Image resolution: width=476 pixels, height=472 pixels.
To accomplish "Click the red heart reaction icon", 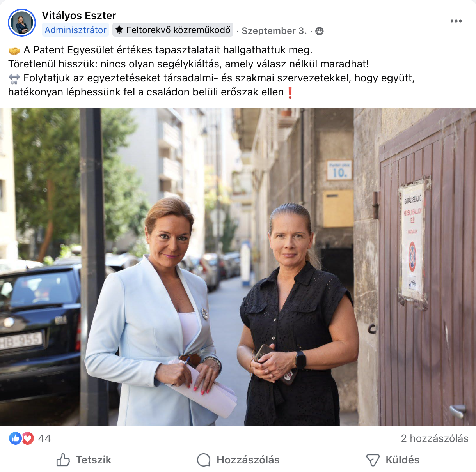I will click(28, 438).
